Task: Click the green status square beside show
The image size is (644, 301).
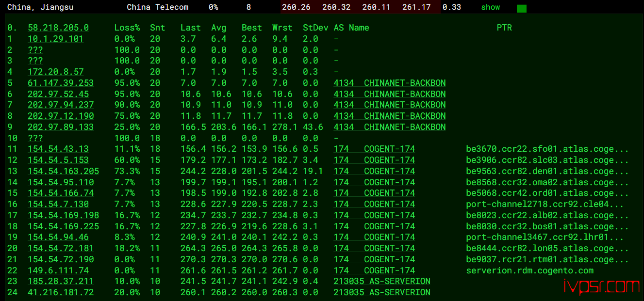Action: click(521, 8)
